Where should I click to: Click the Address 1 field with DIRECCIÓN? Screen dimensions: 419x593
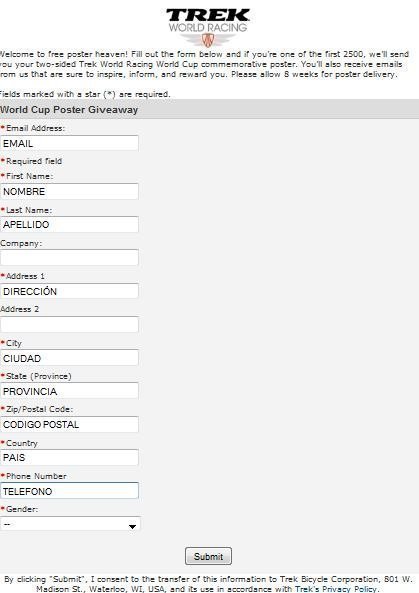click(69, 291)
